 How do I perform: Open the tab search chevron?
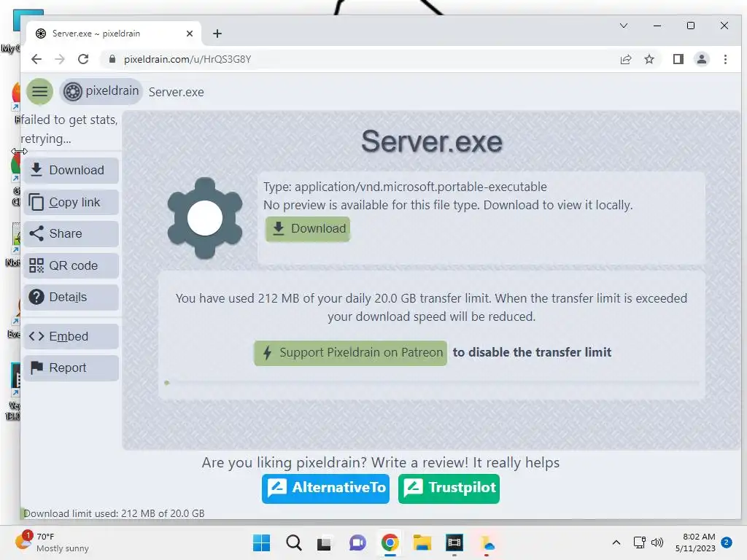click(x=623, y=26)
